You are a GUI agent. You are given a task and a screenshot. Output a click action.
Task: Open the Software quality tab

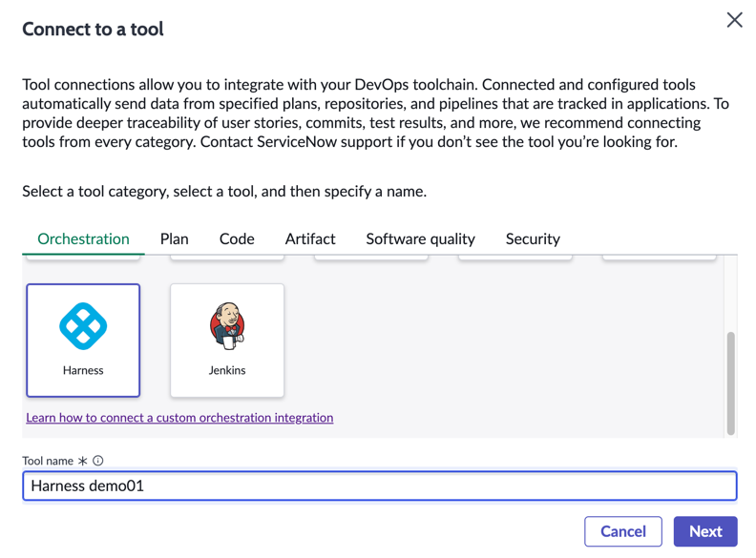(420, 239)
